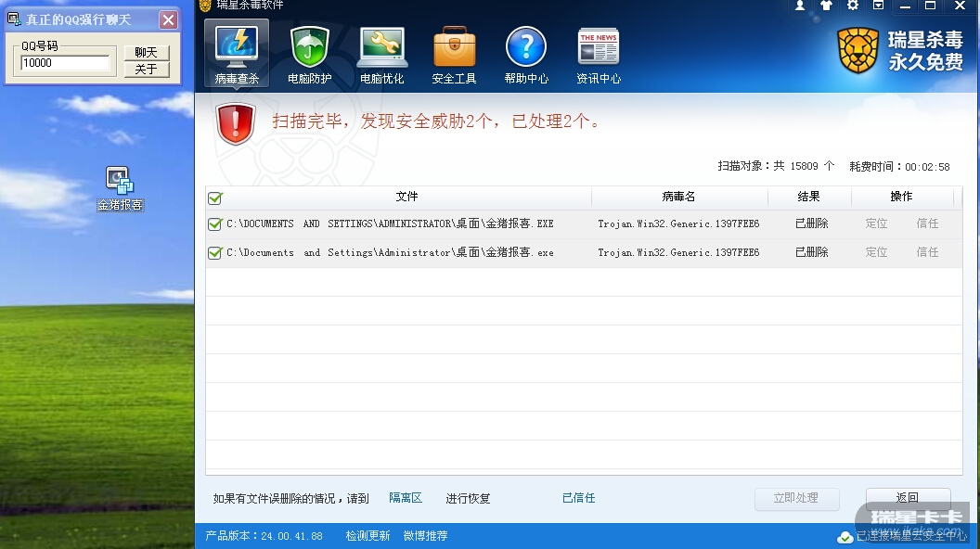Screen dimensions: 980x549
Task: Open the settings gear in Rising title bar
Action: 853,6
